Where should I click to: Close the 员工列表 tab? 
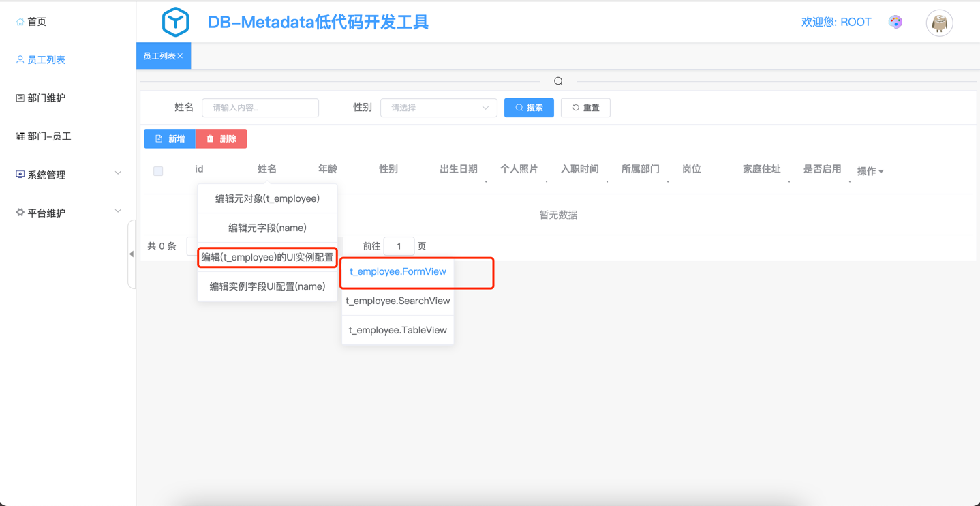(181, 56)
